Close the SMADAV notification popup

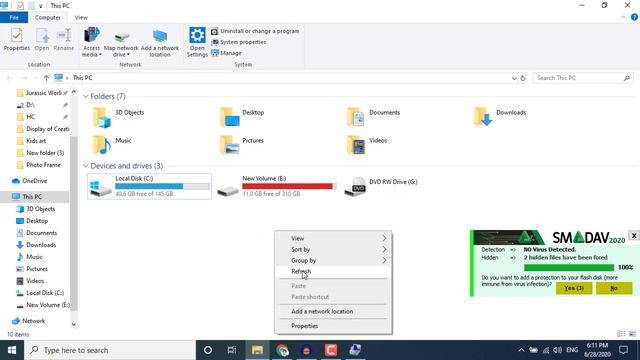634,236
